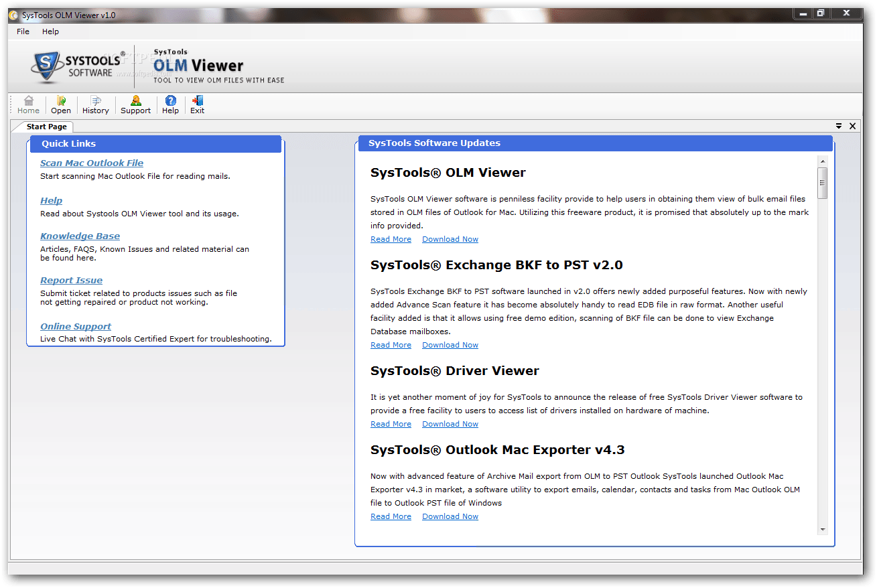Open the Help menu

pos(50,31)
